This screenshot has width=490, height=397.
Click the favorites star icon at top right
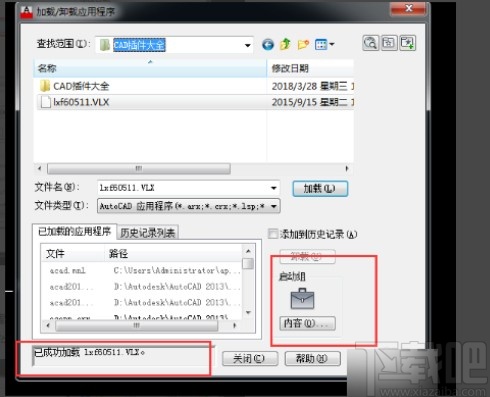click(389, 43)
